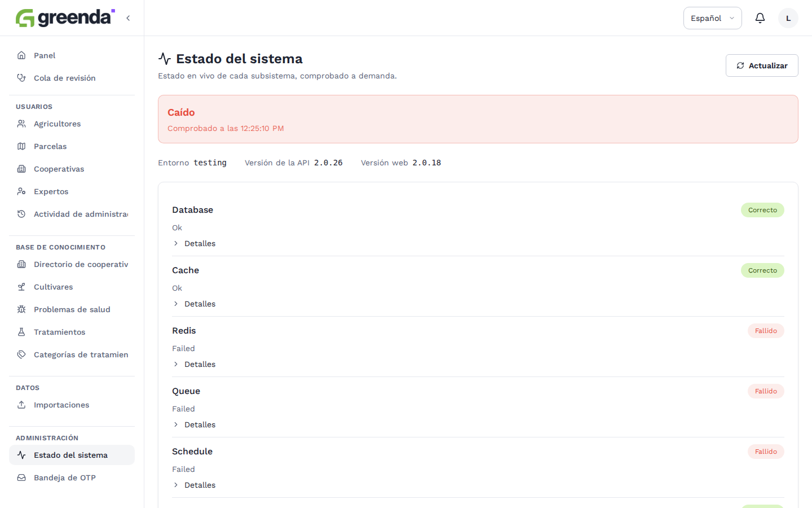Open the Importaciones label
812x508 pixels.
pos(61,405)
